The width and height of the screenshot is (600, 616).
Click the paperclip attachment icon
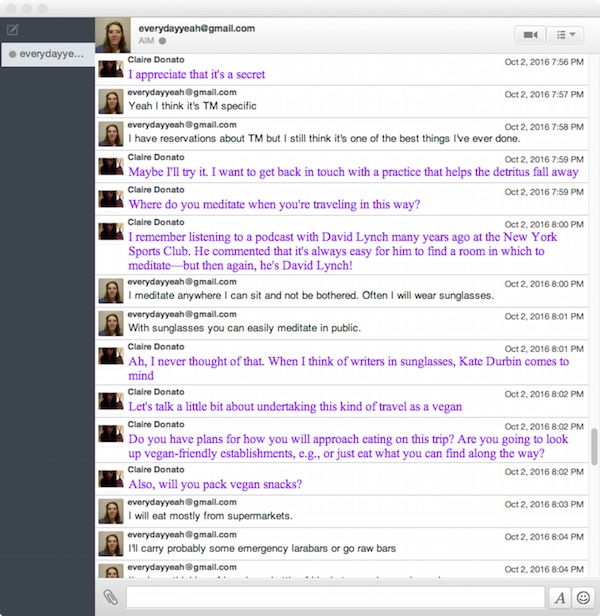[x=110, y=598]
